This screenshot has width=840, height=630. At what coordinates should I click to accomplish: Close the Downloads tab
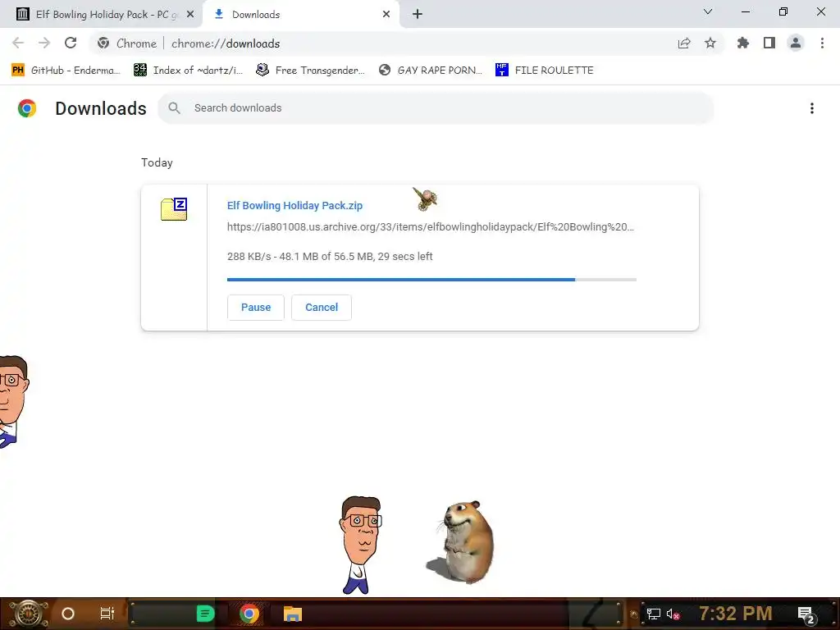point(386,15)
